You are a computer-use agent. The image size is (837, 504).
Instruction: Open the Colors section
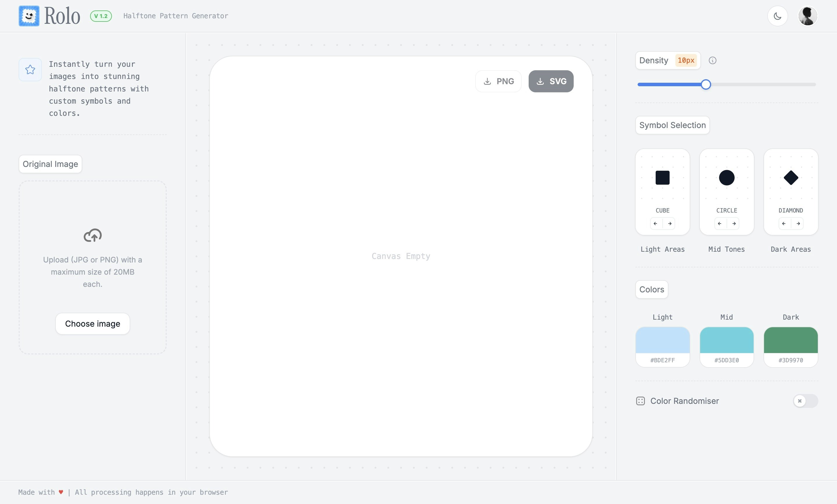tap(651, 289)
